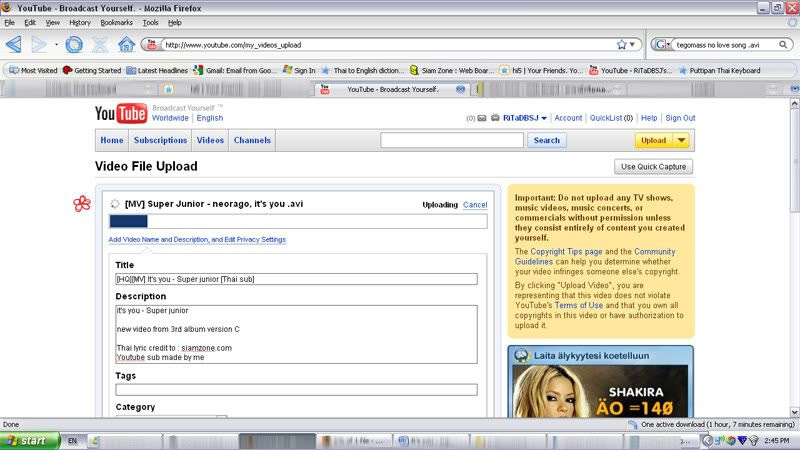
Task: Open the File menu
Action: (x=9, y=22)
